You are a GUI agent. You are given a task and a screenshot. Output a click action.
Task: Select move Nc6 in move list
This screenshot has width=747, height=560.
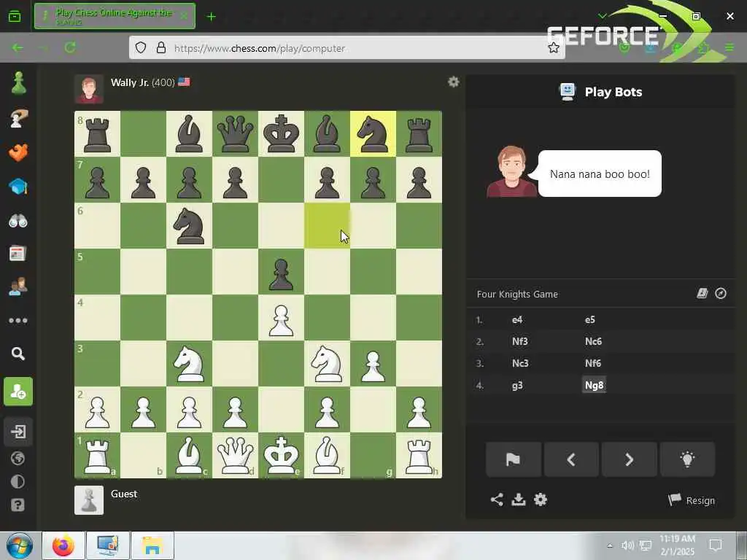[x=593, y=341]
